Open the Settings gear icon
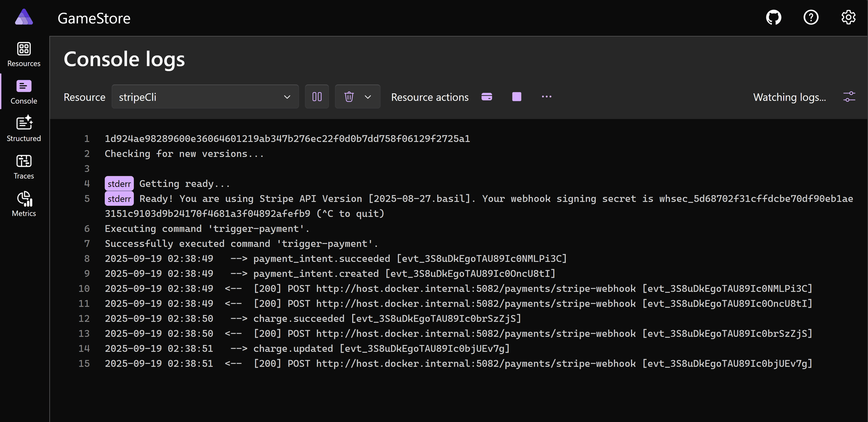The height and width of the screenshot is (422, 868). (848, 17)
